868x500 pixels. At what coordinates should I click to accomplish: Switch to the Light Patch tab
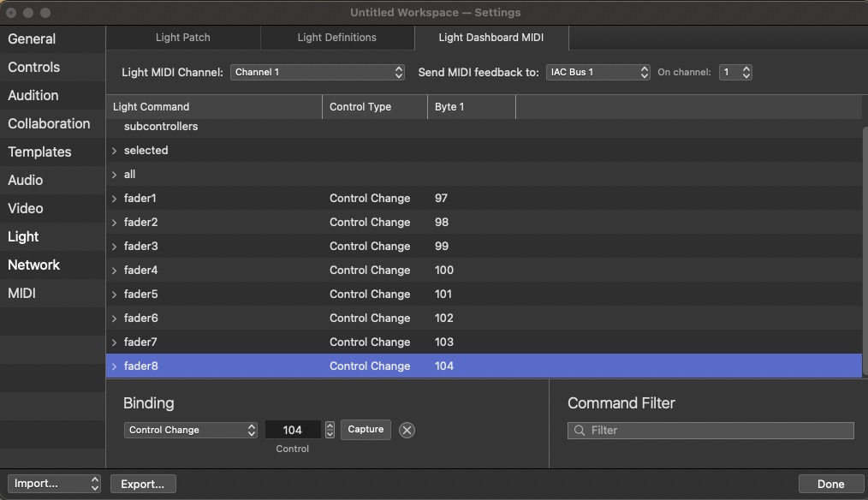click(182, 38)
